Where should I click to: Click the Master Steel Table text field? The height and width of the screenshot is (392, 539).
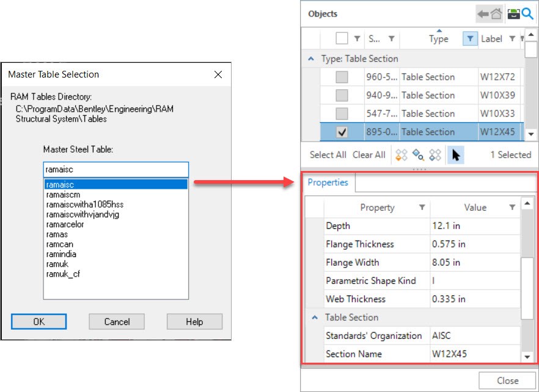click(x=116, y=170)
